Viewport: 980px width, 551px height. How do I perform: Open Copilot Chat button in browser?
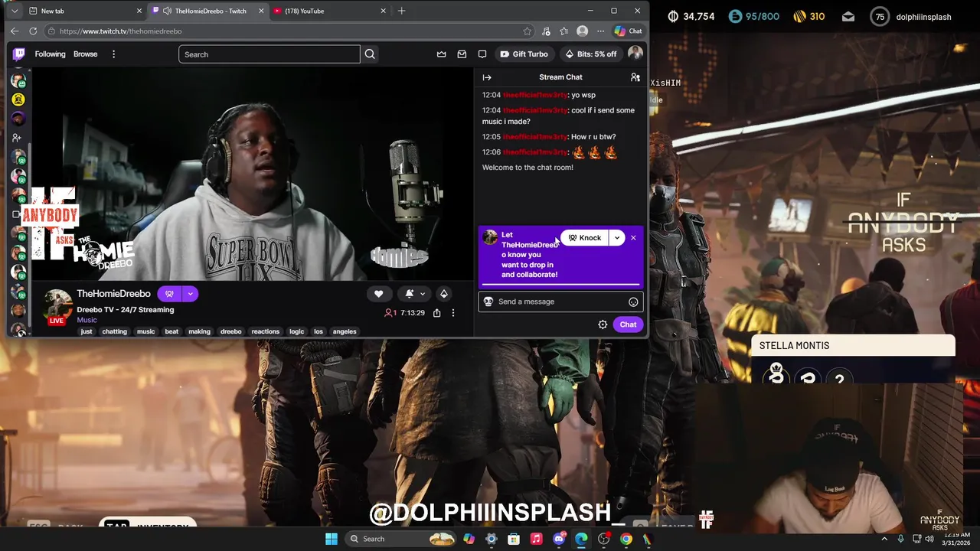(x=628, y=31)
